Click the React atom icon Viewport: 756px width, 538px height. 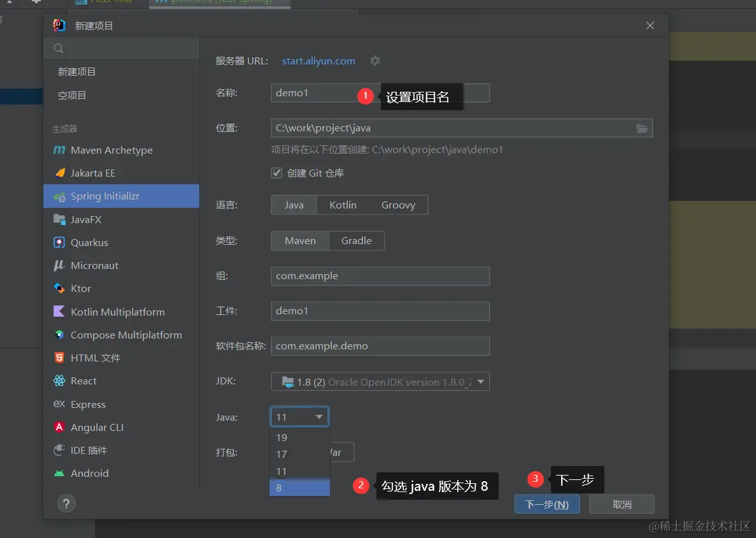[59, 381]
